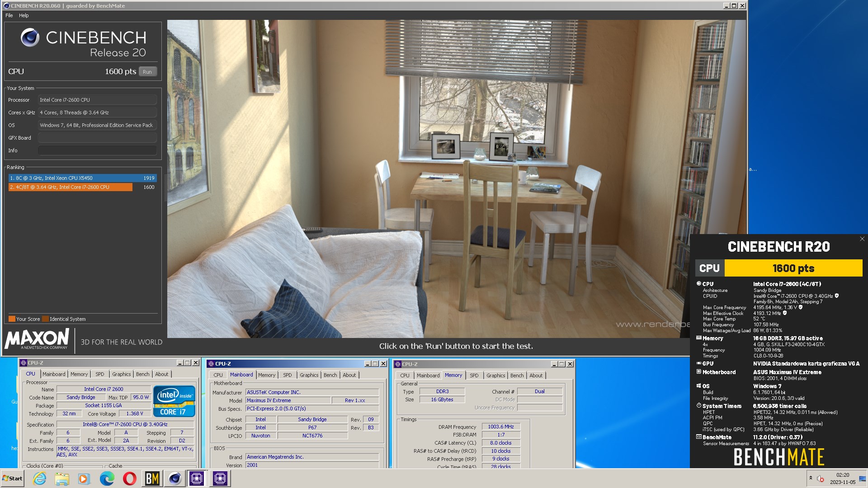Click the shield after Max Effective Clock
This screenshot has width=868, height=488.
(785, 313)
